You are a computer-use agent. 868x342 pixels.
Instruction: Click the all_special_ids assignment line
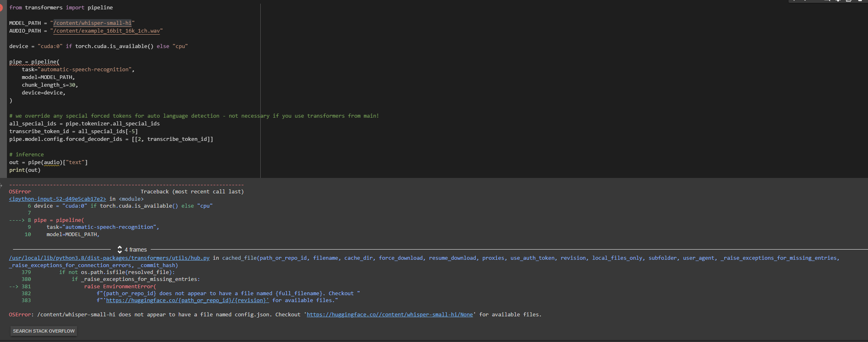[84, 124]
